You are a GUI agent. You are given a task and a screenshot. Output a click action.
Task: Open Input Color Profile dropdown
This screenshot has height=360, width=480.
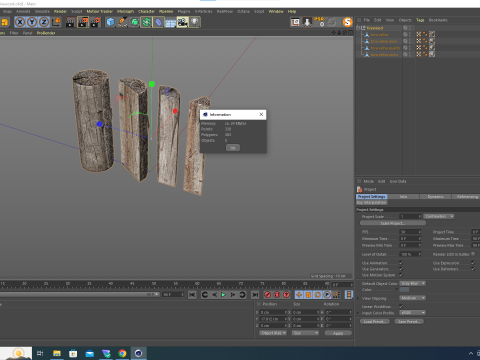[413, 313]
